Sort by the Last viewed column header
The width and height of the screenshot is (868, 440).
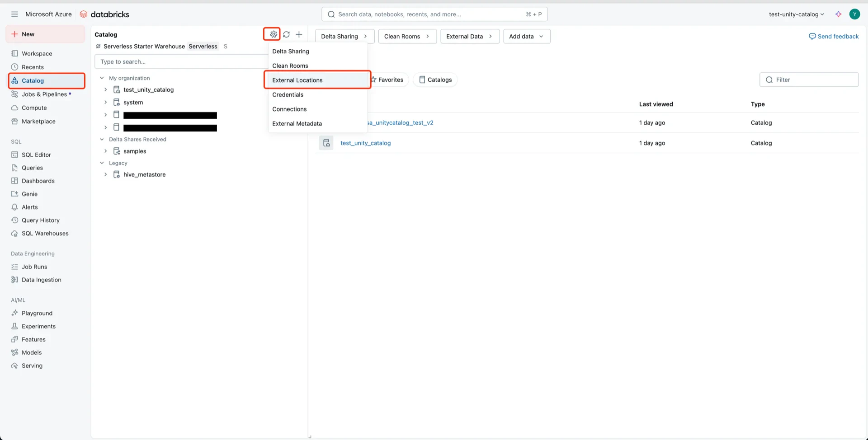(x=656, y=104)
